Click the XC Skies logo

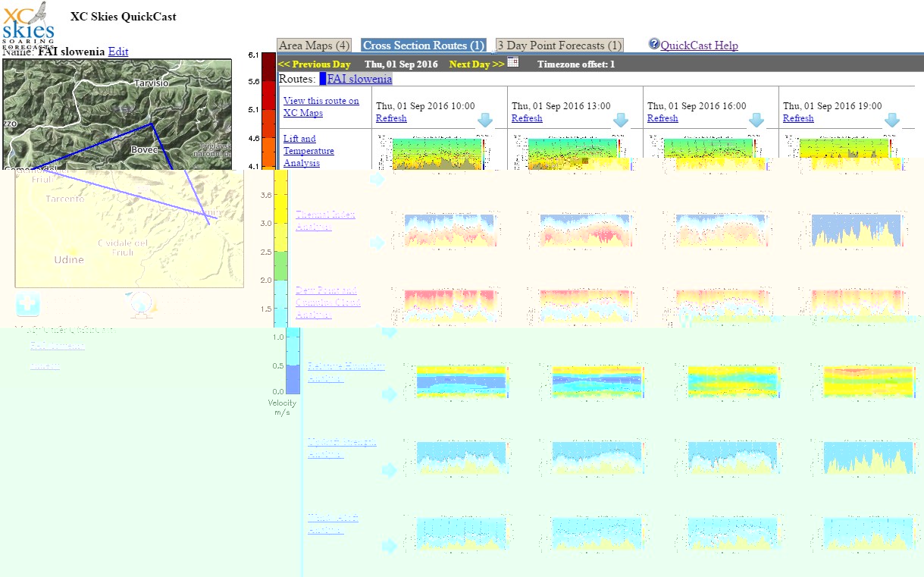coord(28,23)
